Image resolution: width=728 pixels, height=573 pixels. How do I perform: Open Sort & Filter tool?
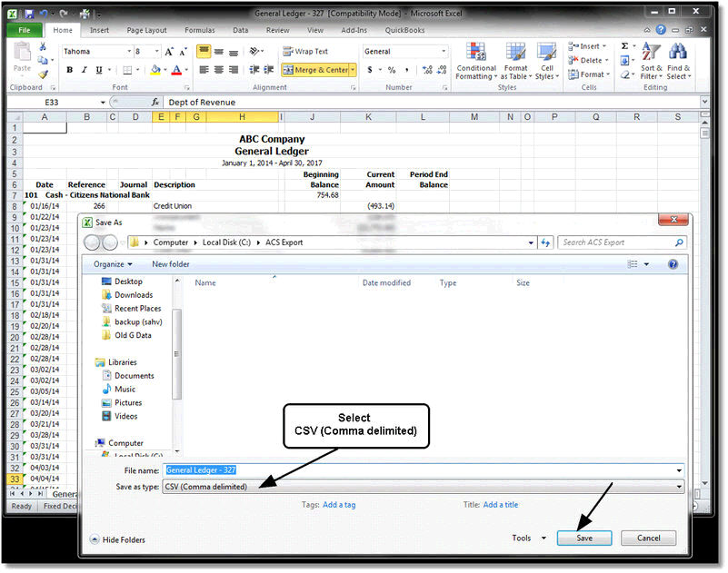point(651,61)
